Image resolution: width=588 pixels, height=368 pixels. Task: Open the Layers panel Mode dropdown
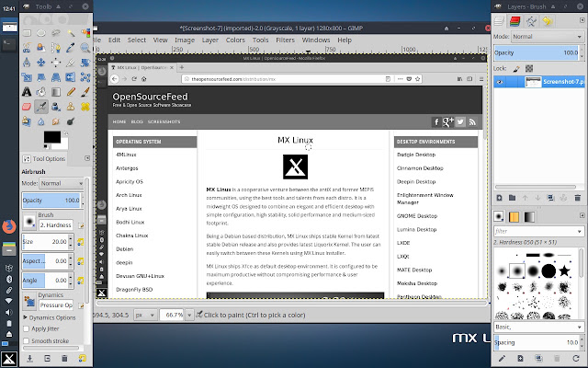point(547,37)
